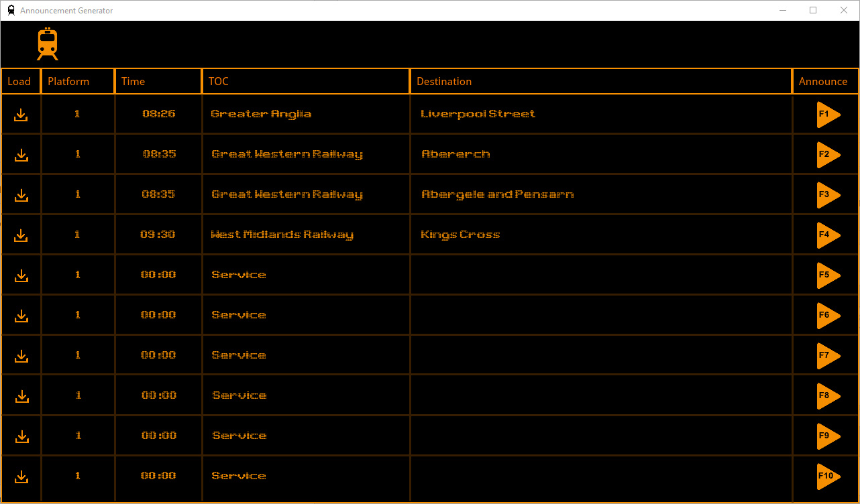
Task: Select the 08:35 time in Abergele row
Action: (159, 194)
